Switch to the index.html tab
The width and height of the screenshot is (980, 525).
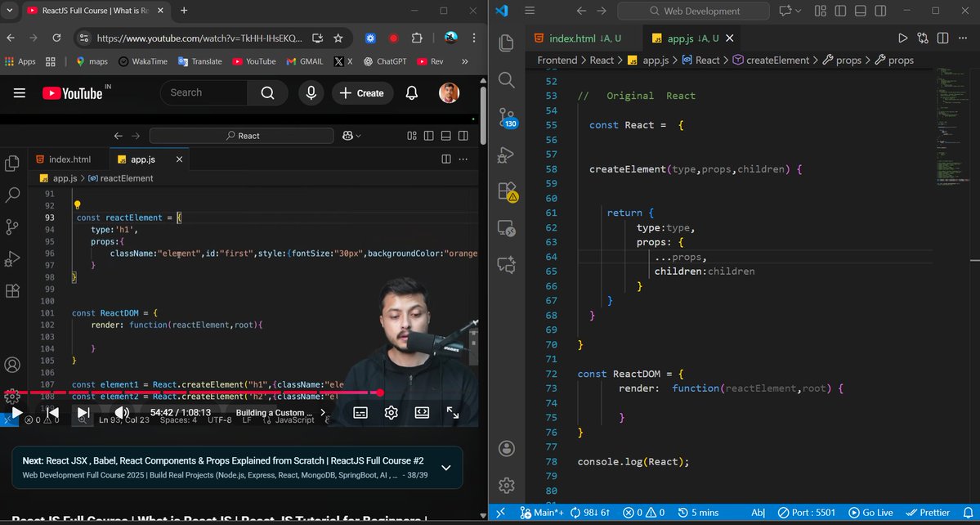tap(571, 38)
